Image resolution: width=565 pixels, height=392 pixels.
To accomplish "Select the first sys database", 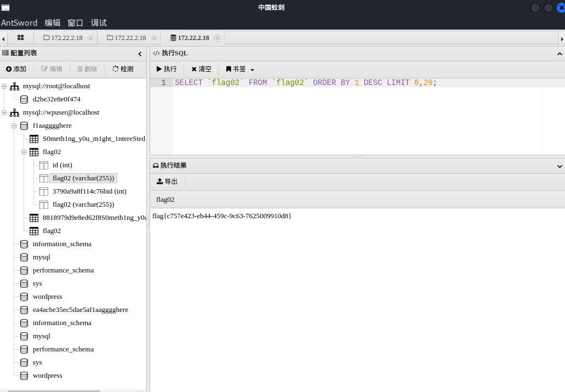I will (37, 283).
